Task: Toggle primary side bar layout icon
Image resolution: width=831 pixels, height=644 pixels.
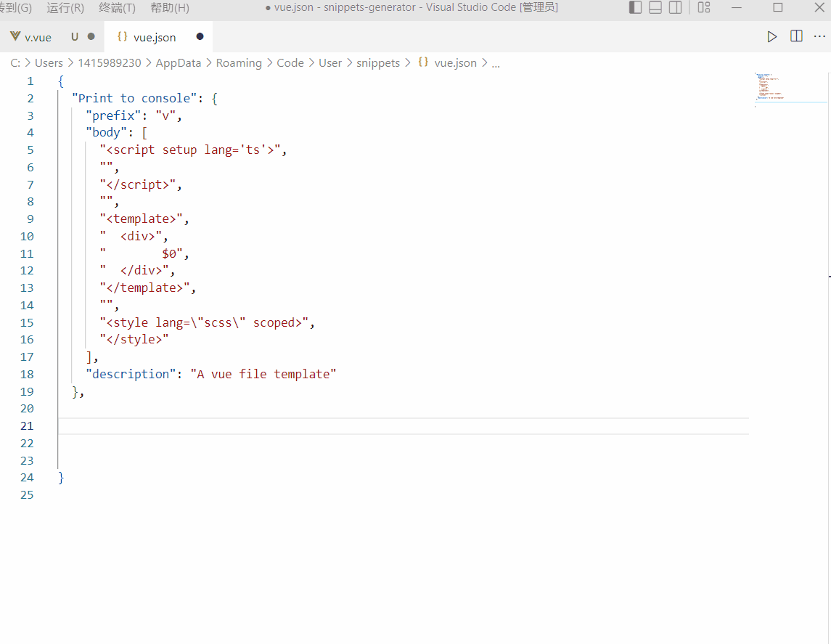Action: click(x=635, y=7)
